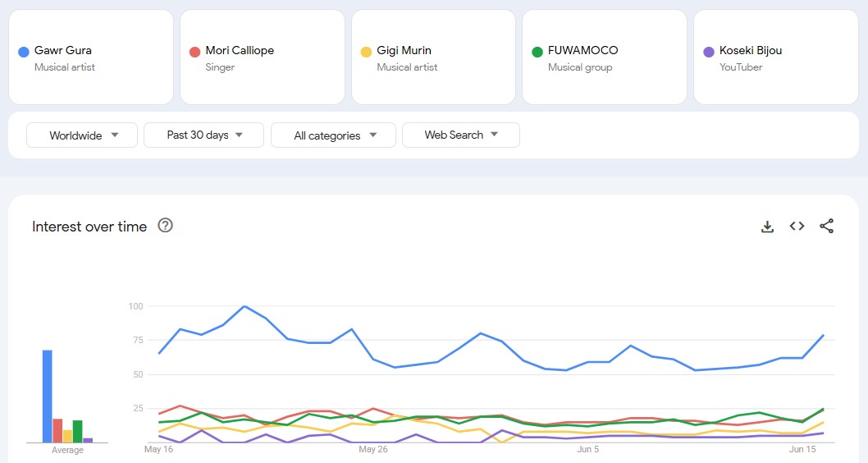
Task: Edit the Gawr Gura search term card
Action: tap(91, 57)
